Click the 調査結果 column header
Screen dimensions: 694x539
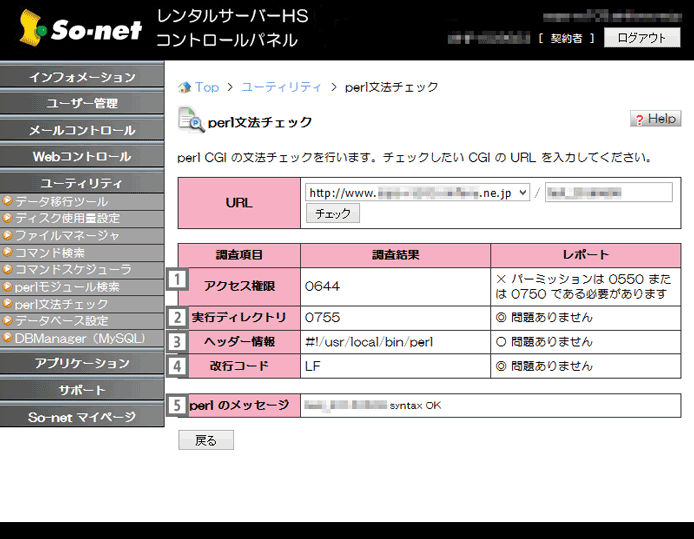(395, 255)
